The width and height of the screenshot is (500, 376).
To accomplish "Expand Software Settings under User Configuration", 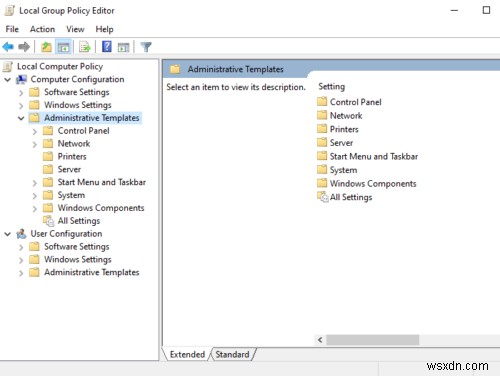I will click(x=21, y=247).
